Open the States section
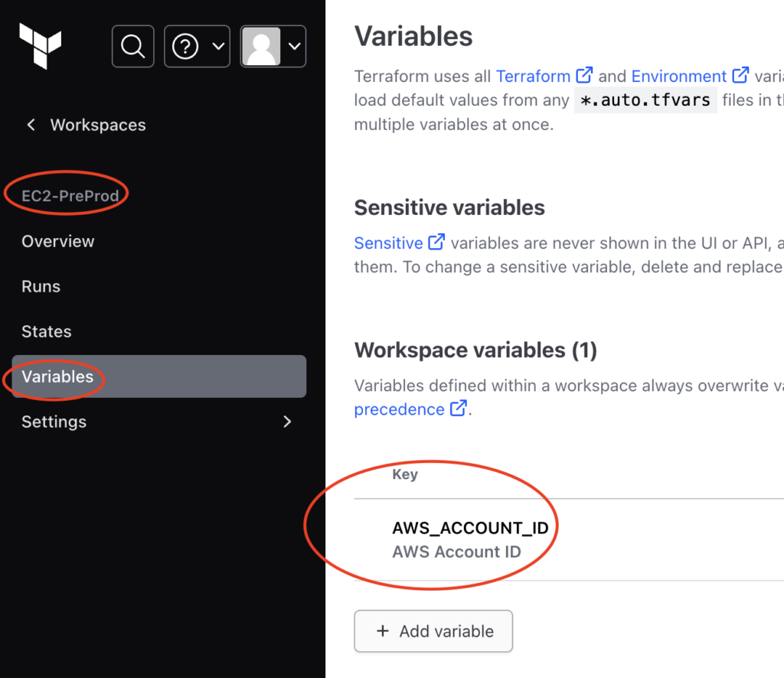This screenshot has height=678, width=784. (47, 331)
